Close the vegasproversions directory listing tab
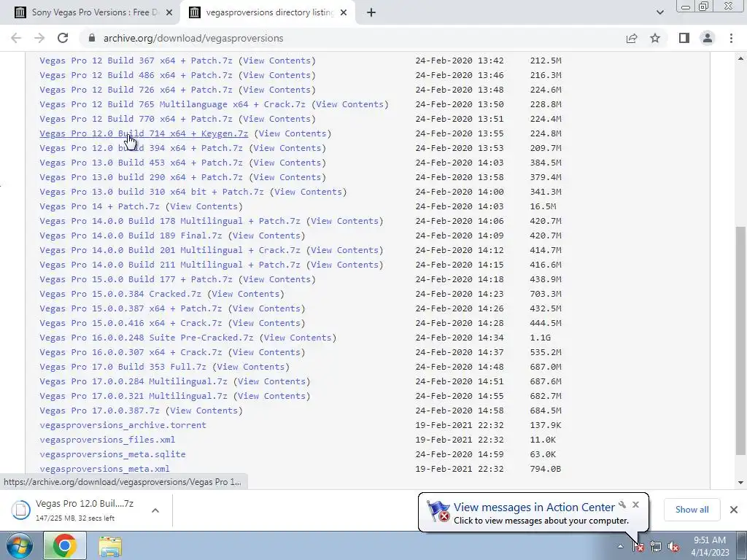The width and height of the screenshot is (747, 560). coord(344,12)
